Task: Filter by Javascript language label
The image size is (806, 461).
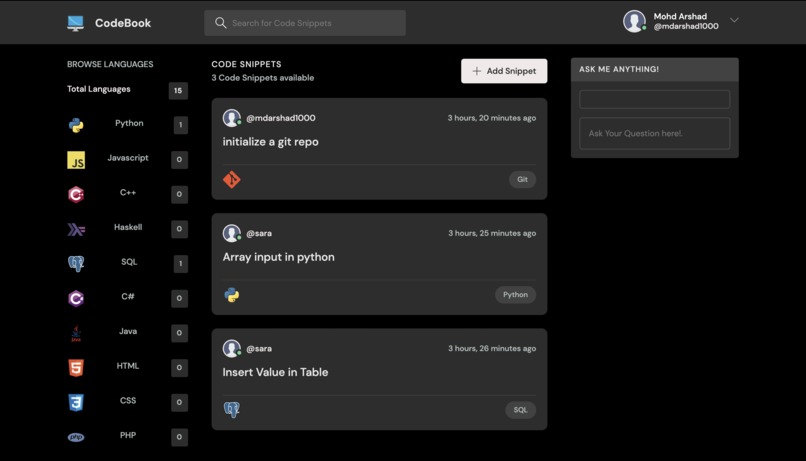Action: 128,158
